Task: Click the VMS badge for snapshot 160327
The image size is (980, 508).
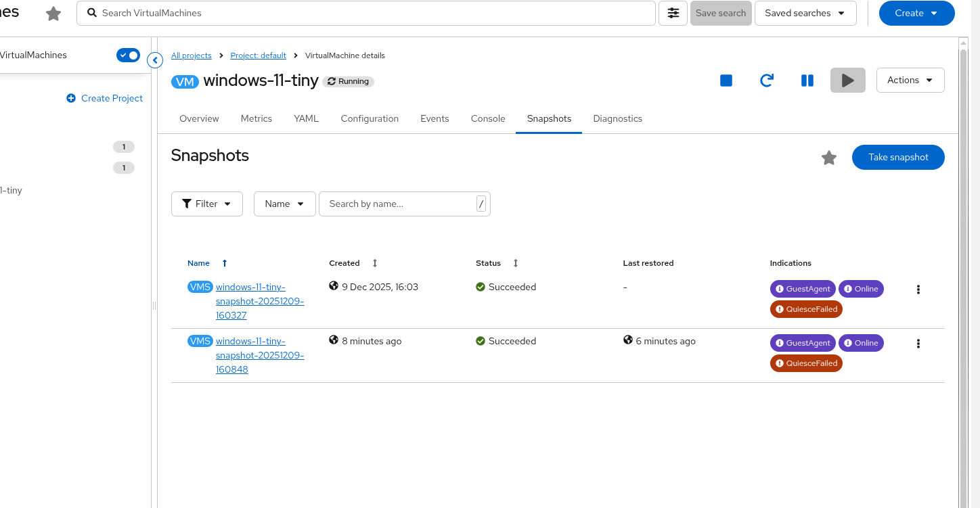Action: point(200,287)
